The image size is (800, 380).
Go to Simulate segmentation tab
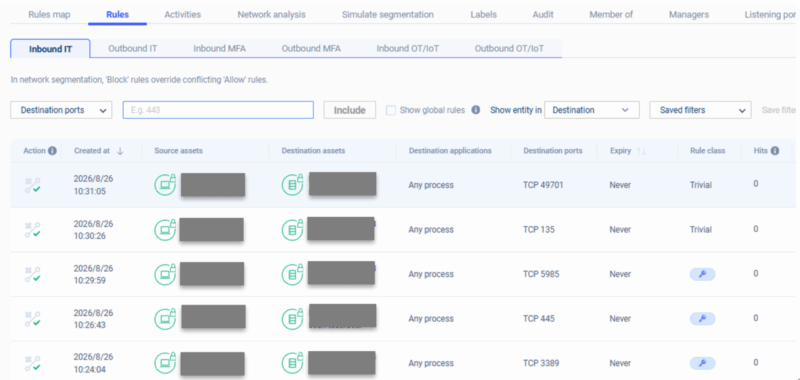[388, 15]
